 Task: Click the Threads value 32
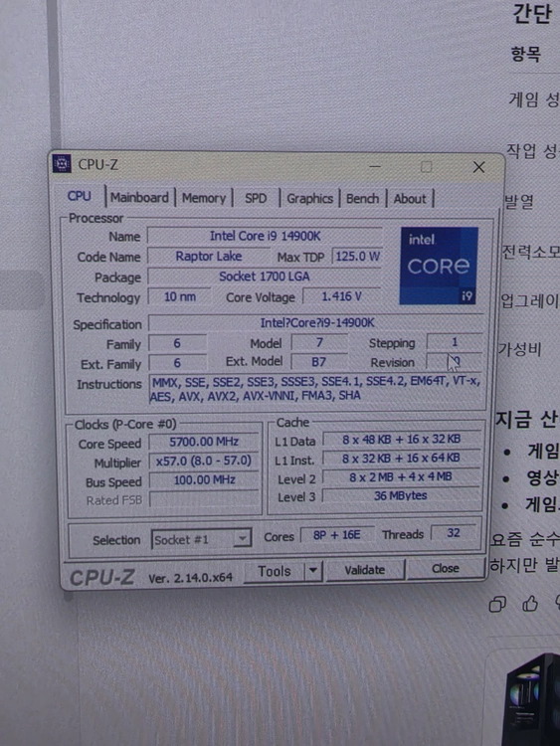pos(454,533)
